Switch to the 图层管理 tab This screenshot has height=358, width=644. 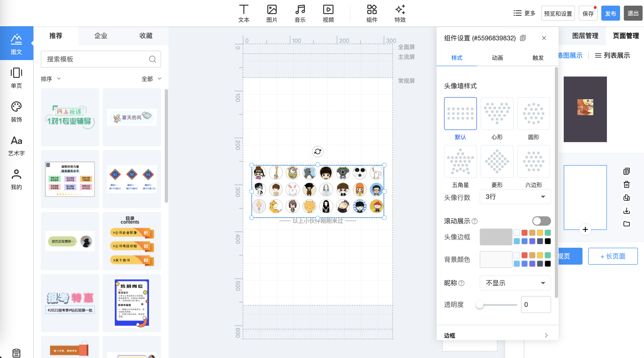[585, 36]
